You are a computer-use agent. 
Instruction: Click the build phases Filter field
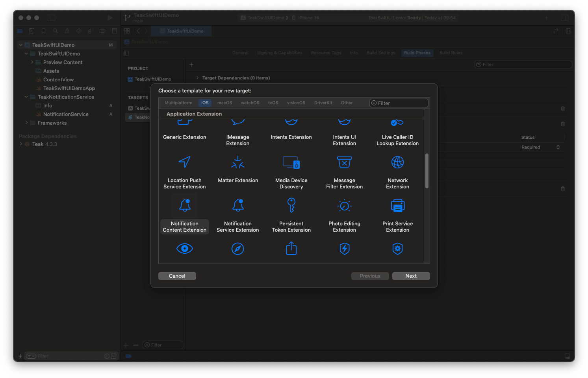pos(523,65)
